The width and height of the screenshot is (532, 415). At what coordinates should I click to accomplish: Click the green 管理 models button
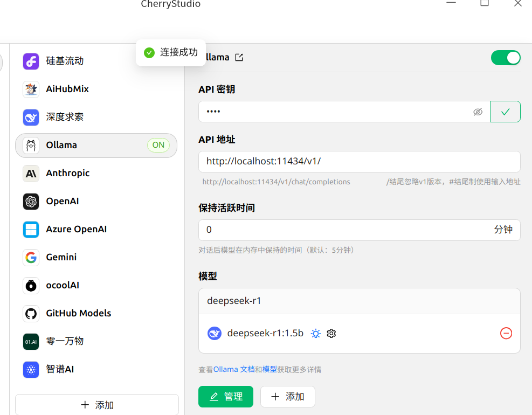point(226,397)
